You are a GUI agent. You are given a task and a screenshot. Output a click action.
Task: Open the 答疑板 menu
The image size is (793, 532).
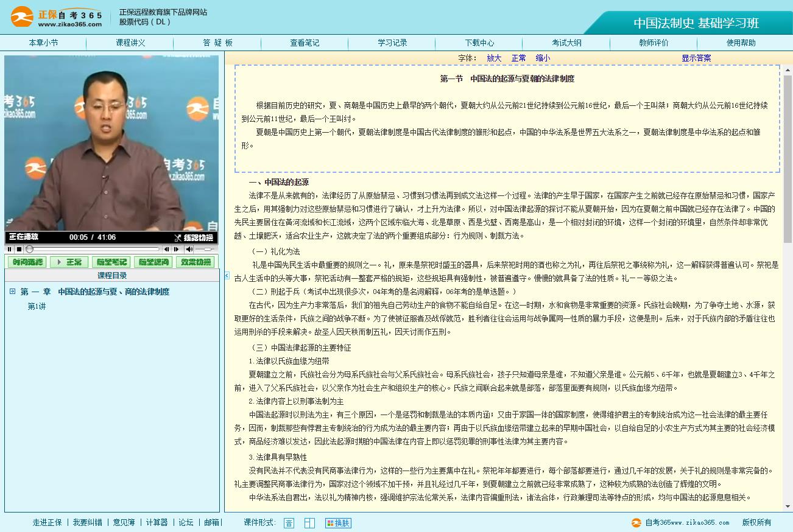[x=217, y=43]
